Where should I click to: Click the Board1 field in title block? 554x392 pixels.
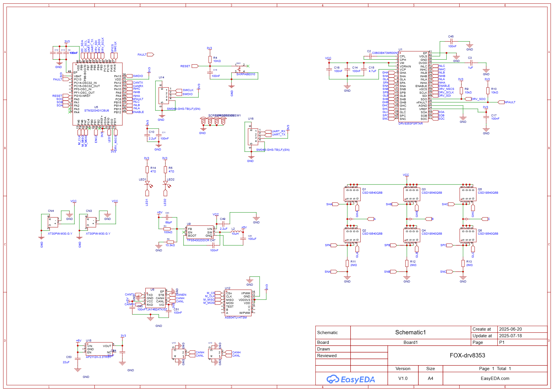410,342
